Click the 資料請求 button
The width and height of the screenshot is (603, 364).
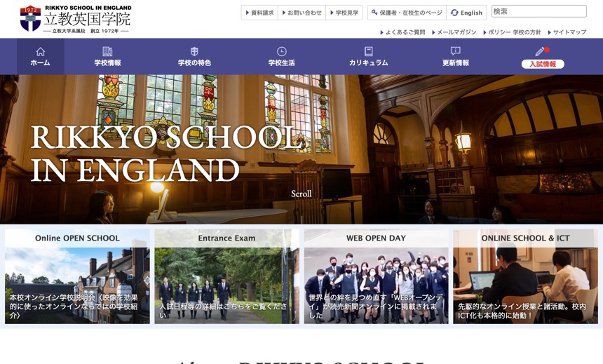click(259, 13)
